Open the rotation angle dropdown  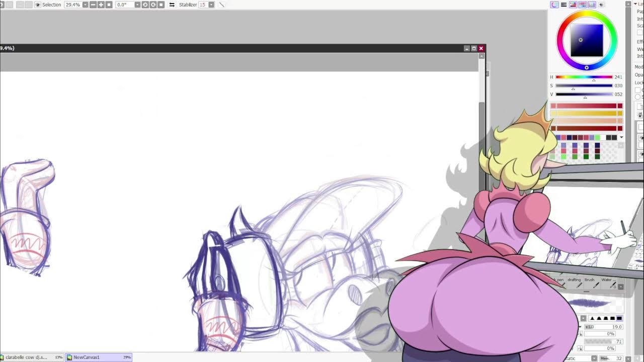(x=137, y=5)
